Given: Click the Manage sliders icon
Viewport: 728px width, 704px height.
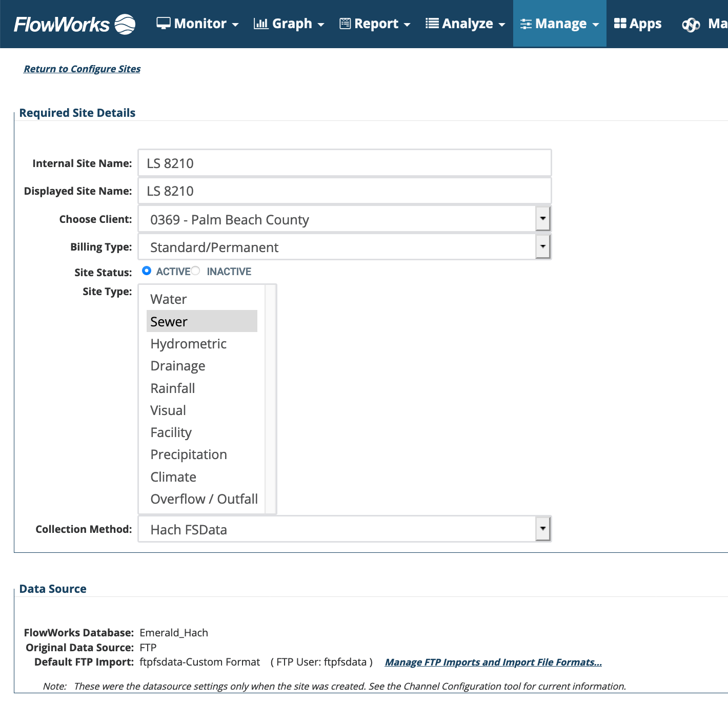Looking at the screenshot, I should (x=526, y=24).
